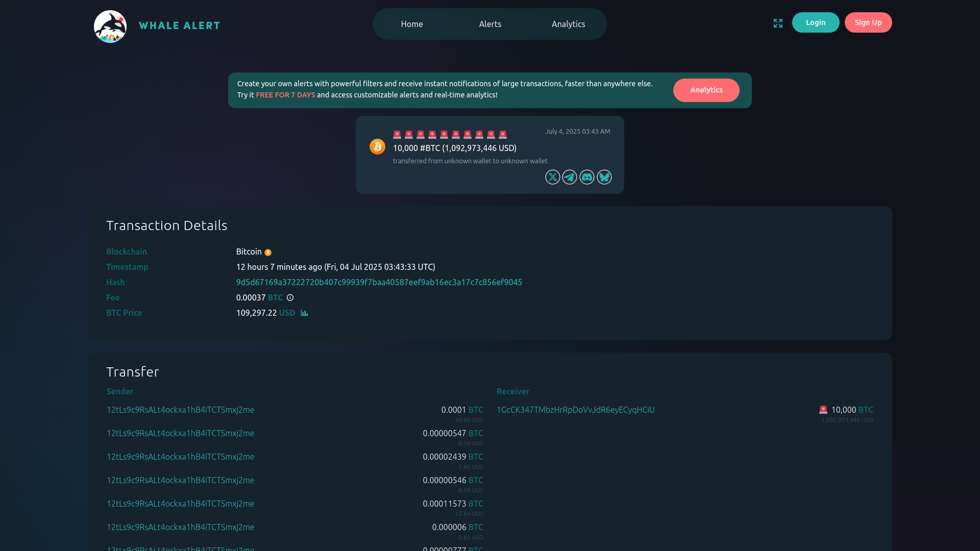The image size is (980, 551).
Task: Open sender address in the 0.00000547 BTC row
Action: click(x=180, y=433)
